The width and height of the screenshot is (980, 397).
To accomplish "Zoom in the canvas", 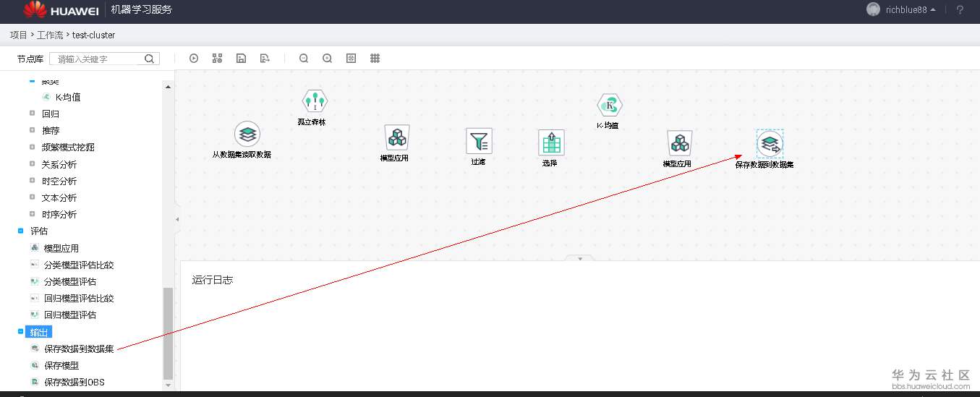I will click(328, 59).
